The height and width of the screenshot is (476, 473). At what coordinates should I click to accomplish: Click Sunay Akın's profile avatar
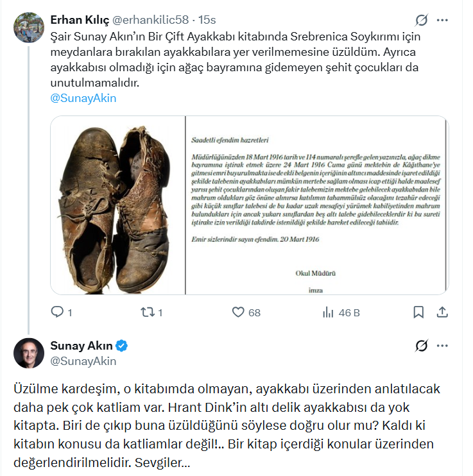coord(30,353)
